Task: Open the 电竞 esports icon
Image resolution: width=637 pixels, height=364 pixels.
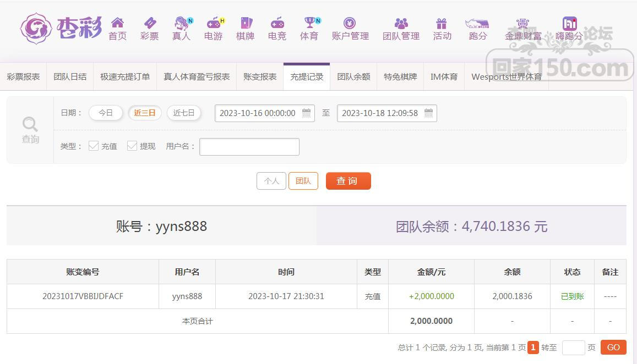Action: pyautogui.click(x=277, y=23)
